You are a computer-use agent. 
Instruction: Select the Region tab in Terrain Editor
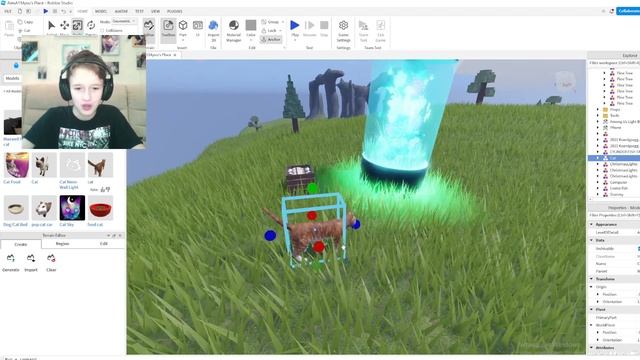click(62, 244)
